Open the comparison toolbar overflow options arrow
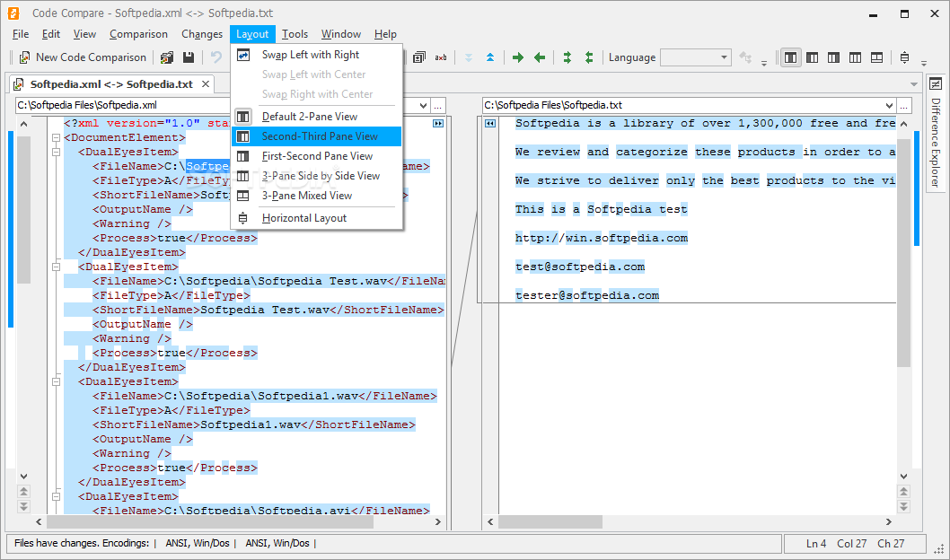The width and height of the screenshot is (950, 560). (x=764, y=62)
